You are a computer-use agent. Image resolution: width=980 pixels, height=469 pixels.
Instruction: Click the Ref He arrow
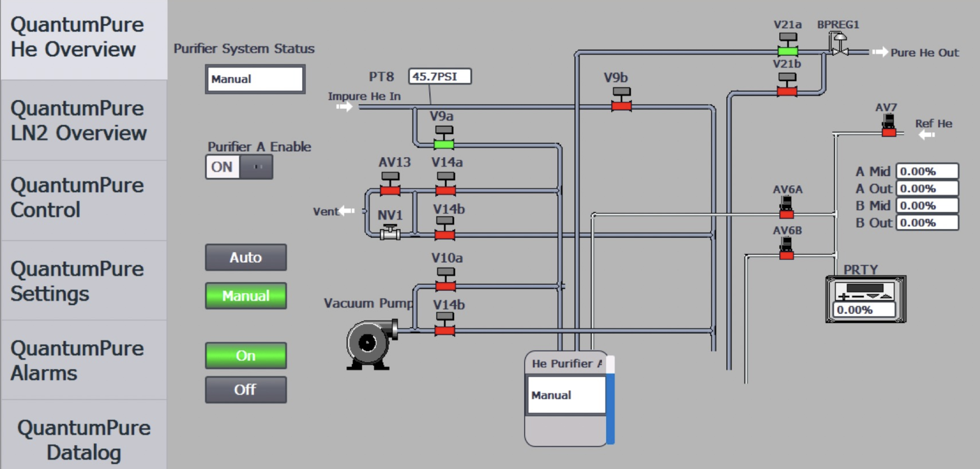[x=927, y=135]
